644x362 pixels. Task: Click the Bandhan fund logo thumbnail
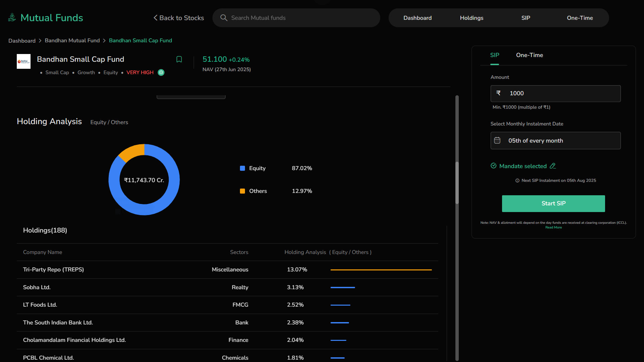pos(23,61)
